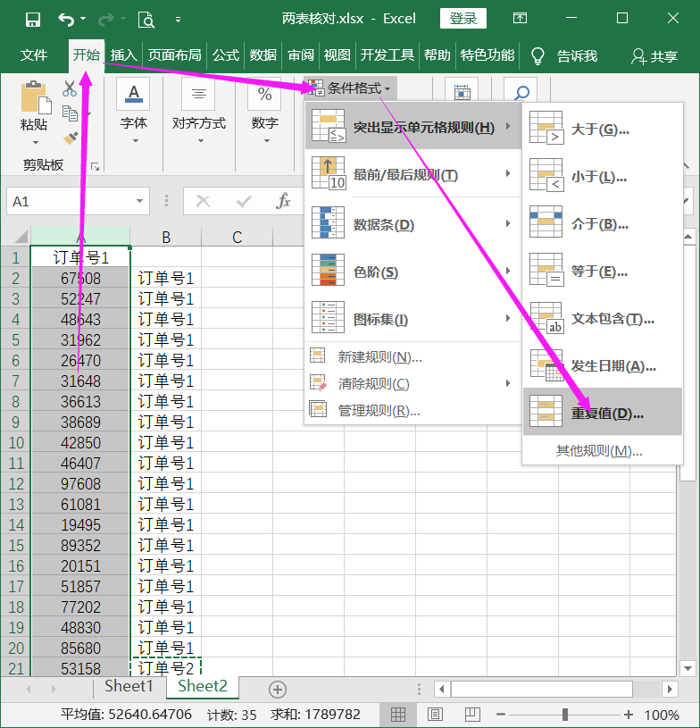Click the 粘贴 paste icon

point(36,98)
